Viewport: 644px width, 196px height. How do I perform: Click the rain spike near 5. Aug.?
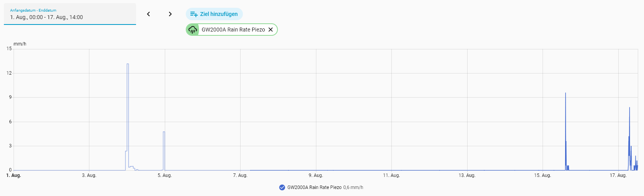tap(164, 132)
